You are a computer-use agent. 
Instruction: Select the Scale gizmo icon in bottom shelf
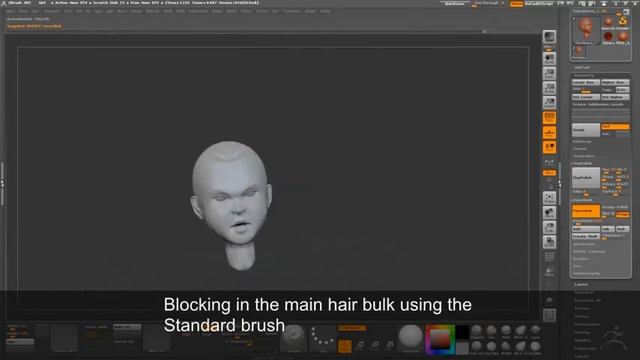375,346
